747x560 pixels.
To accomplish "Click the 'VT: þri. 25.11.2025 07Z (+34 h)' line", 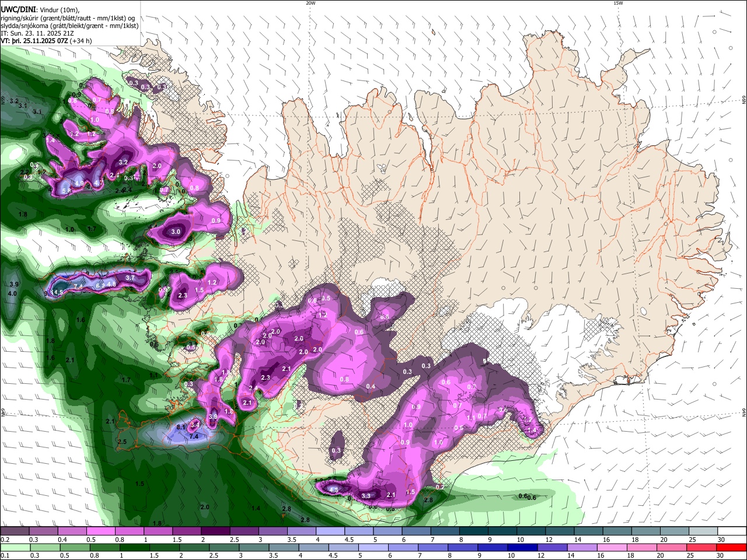I will (x=46, y=41).
